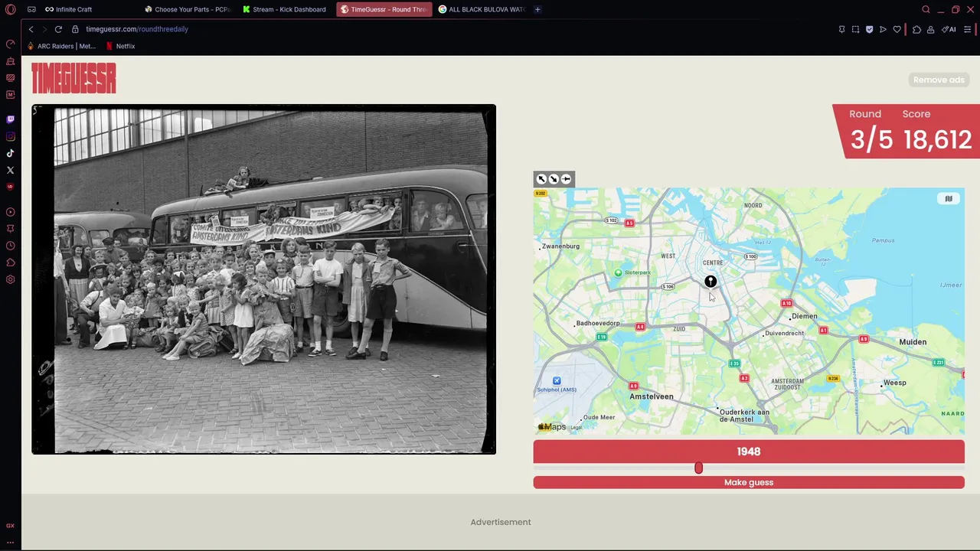The image size is (980, 551).
Task: Switch to ALL BLACK BULOVA WATCH tab
Action: coord(482,9)
